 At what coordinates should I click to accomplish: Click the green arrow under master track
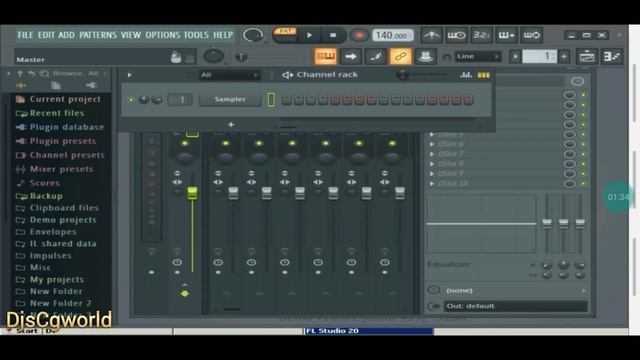(x=184, y=293)
